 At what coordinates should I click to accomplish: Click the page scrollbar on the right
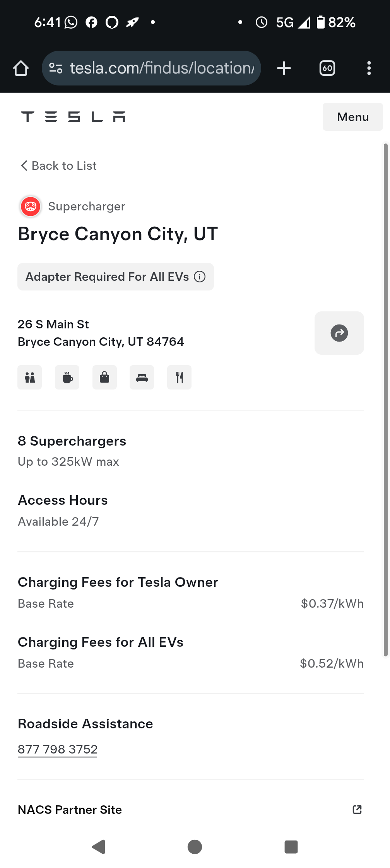tap(385, 400)
